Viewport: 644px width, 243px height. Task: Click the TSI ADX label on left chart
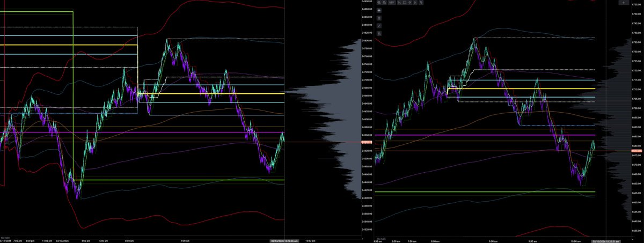[x=5, y=237]
